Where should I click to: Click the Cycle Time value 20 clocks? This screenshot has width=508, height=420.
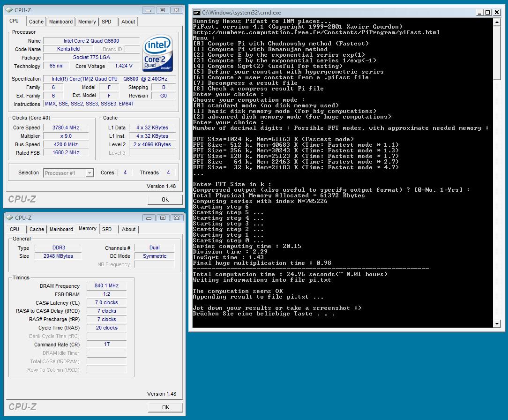point(106,328)
